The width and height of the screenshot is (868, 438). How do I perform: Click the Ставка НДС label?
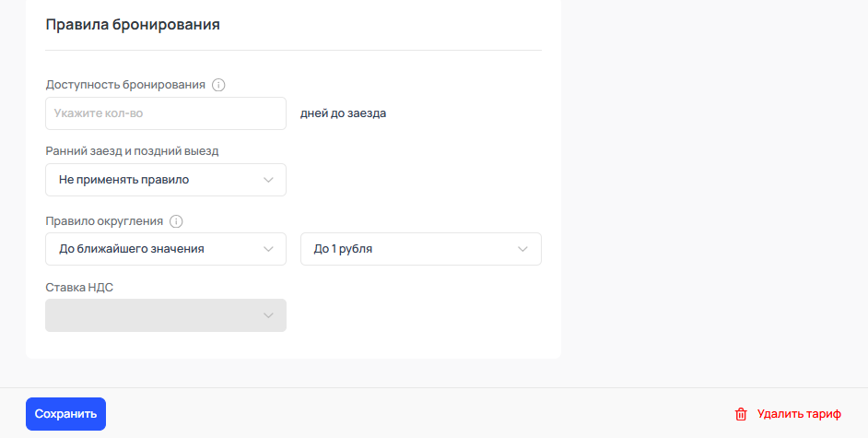point(79,288)
